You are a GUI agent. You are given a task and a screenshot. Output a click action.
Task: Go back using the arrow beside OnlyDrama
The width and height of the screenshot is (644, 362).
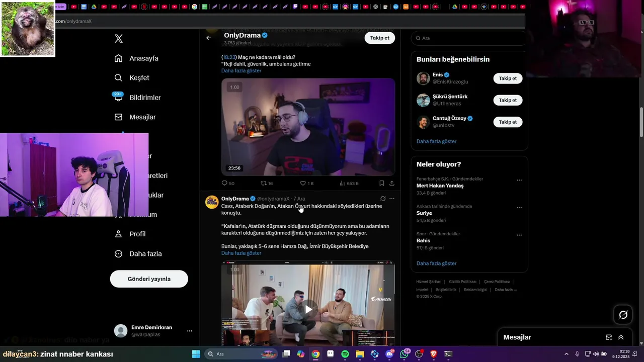pyautogui.click(x=209, y=38)
